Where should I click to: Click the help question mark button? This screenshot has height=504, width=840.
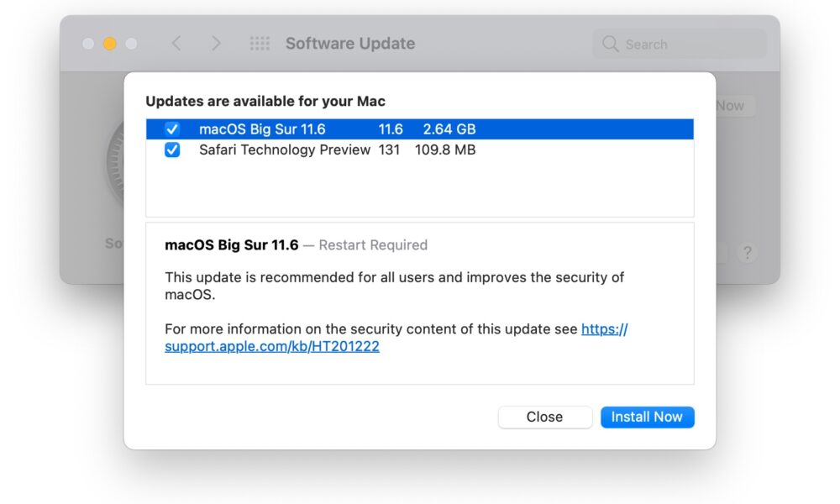point(748,252)
